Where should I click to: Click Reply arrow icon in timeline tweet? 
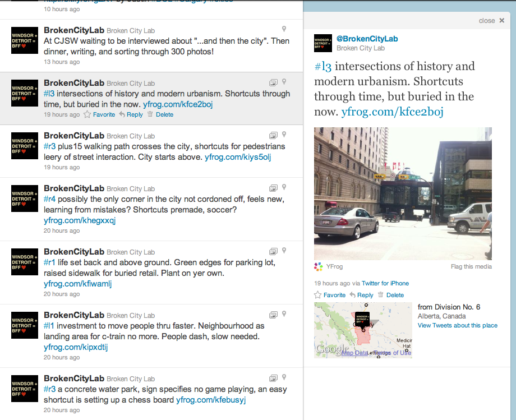122,114
